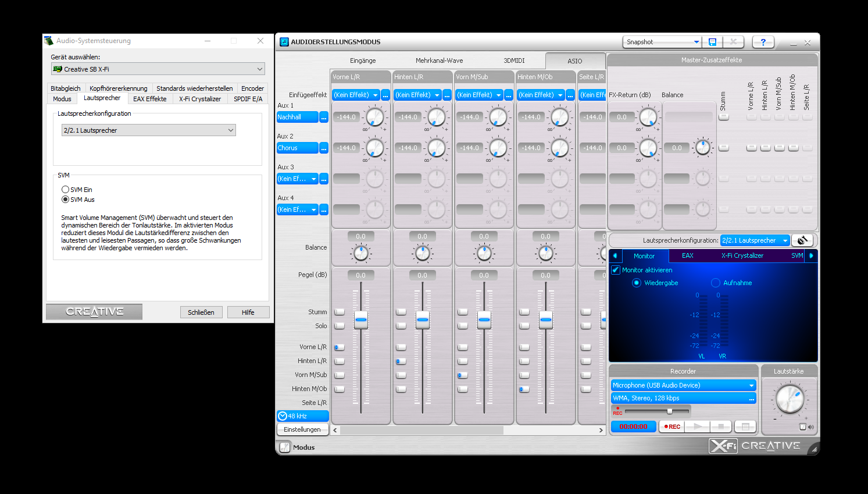Switch to the Mehrkanal-Wave tab
This screenshot has width=868, height=494.
[x=439, y=61]
